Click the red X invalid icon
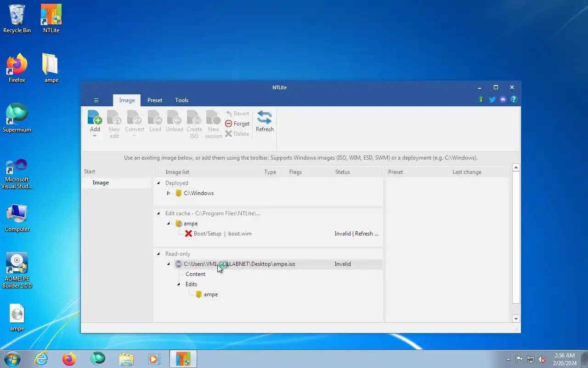Viewport: 588px width, 368px height. 188,234
